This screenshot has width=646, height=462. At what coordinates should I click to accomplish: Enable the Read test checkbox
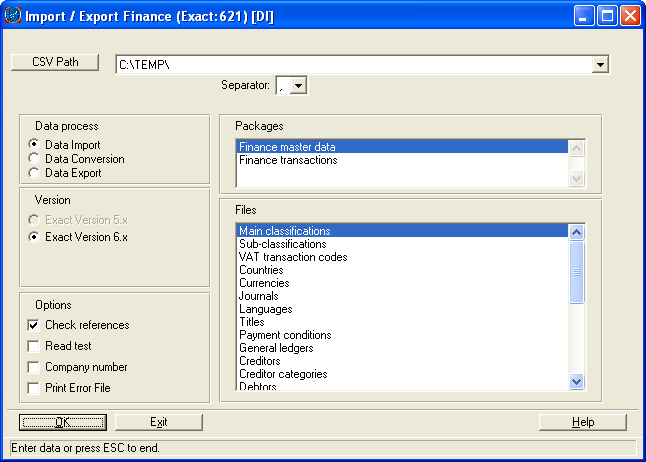(x=34, y=346)
